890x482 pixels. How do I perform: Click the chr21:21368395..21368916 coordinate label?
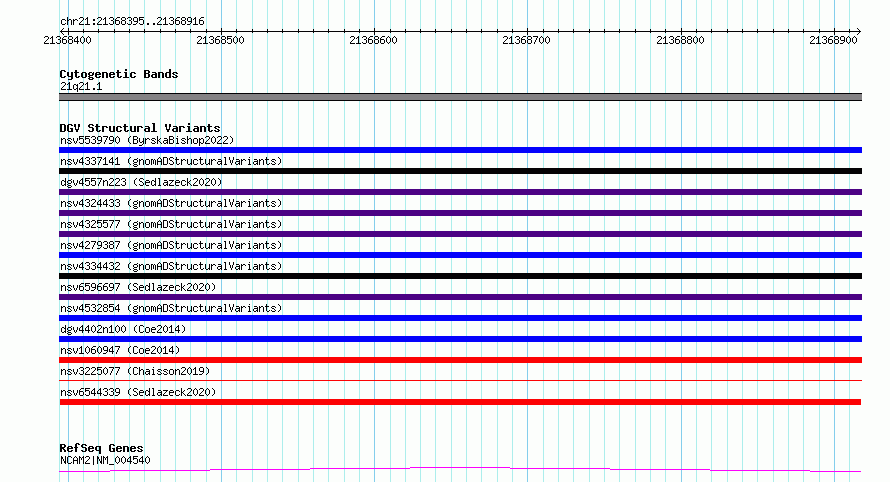132,21
